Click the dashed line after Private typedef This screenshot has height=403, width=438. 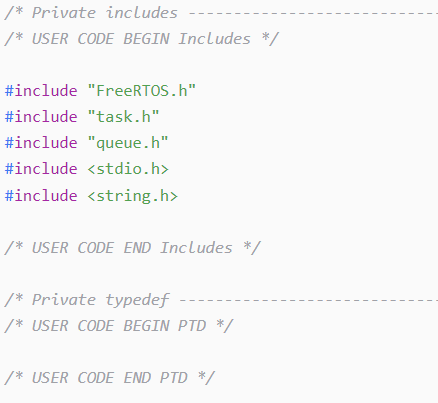[309, 301]
